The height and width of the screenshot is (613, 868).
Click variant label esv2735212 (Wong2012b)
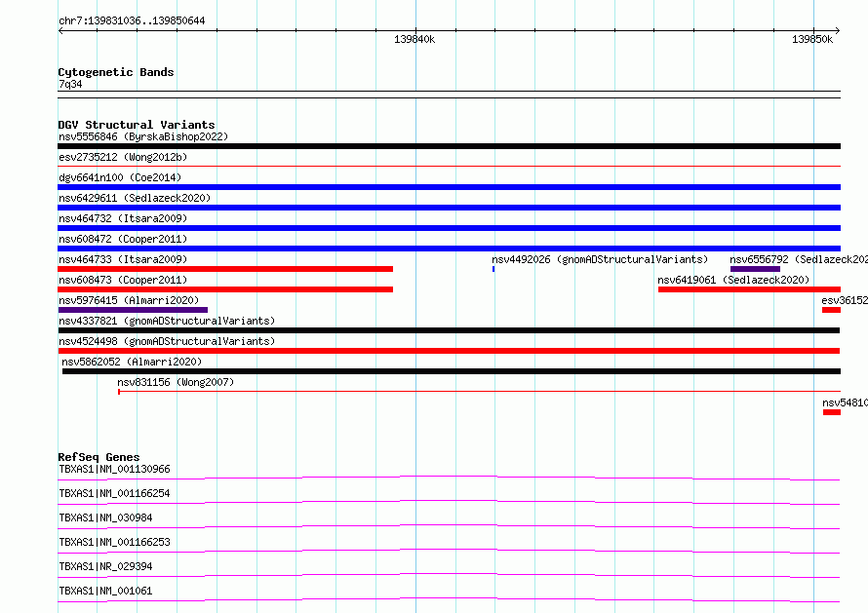pos(123,157)
